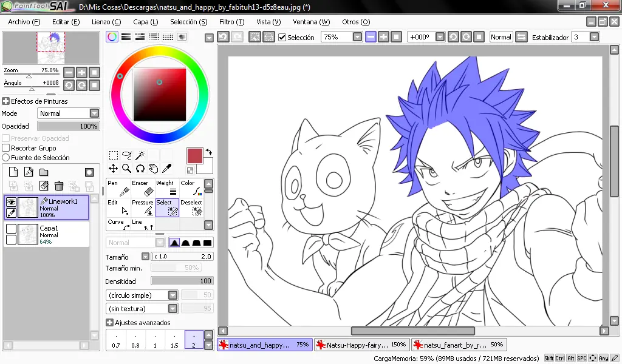Open the Editar menu
622x364 pixels.
[x=66, y=22]
